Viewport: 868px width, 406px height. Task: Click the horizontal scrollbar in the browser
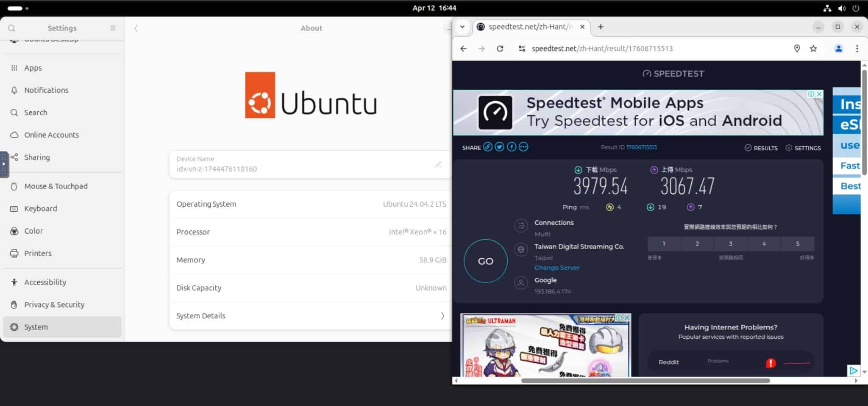(x=645, y=381)
